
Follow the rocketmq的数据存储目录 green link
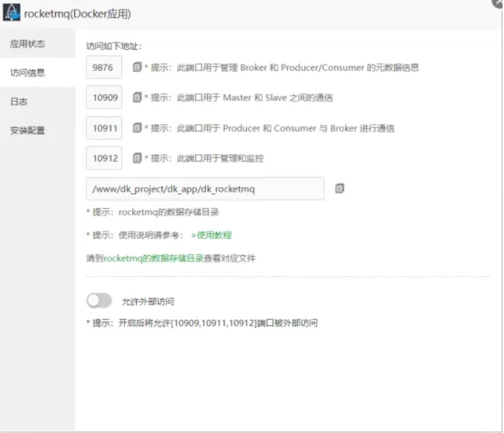[x=153, y=258]
